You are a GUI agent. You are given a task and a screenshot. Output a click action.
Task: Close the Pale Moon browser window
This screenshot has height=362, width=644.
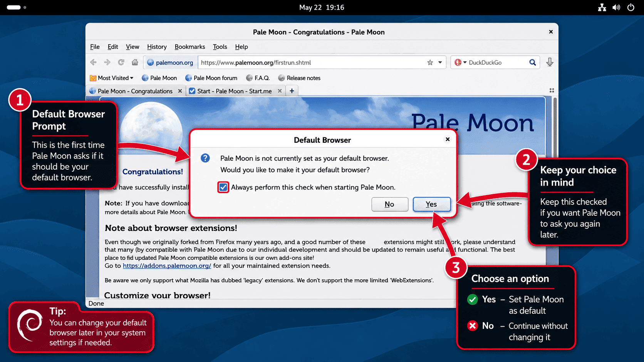coord(551,32)
